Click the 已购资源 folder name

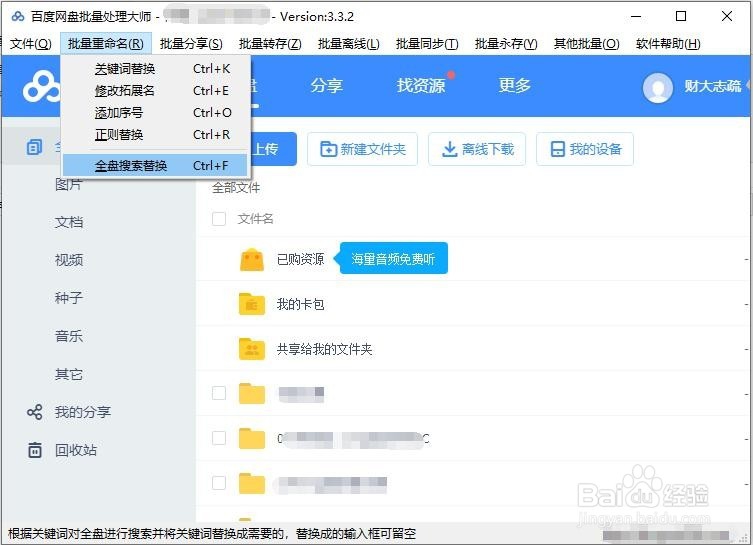tap(301, 259)
